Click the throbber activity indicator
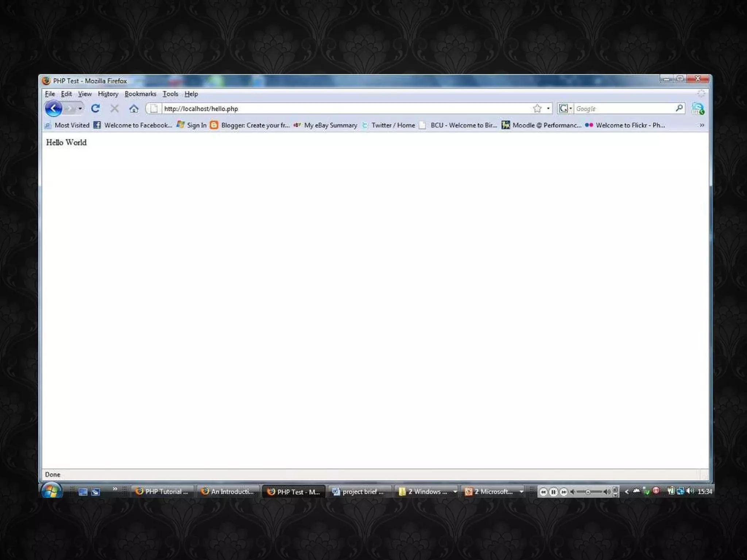Viewport: 747px width, 560px height. (x=701, y=94)
